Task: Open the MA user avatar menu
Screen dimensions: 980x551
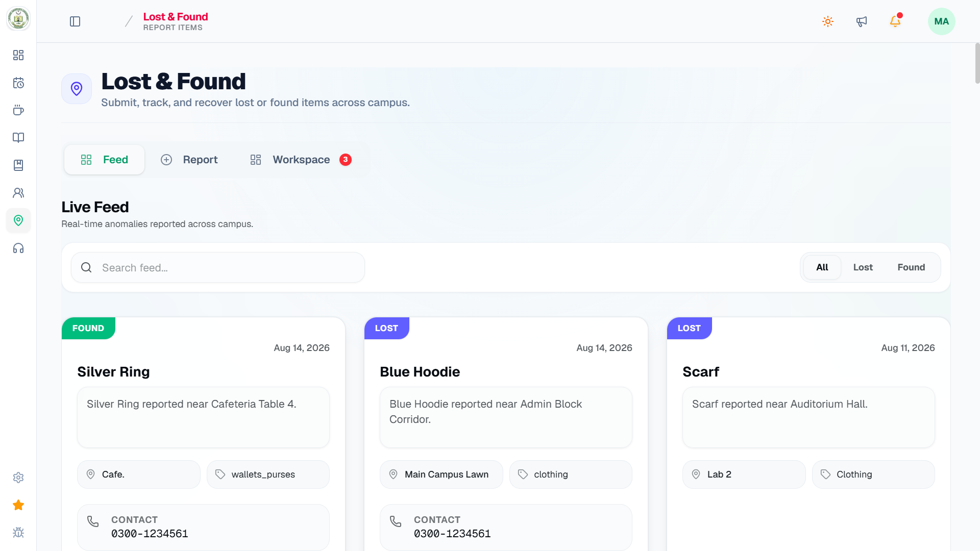Action: pyautogui.click(x=941, y=21)
